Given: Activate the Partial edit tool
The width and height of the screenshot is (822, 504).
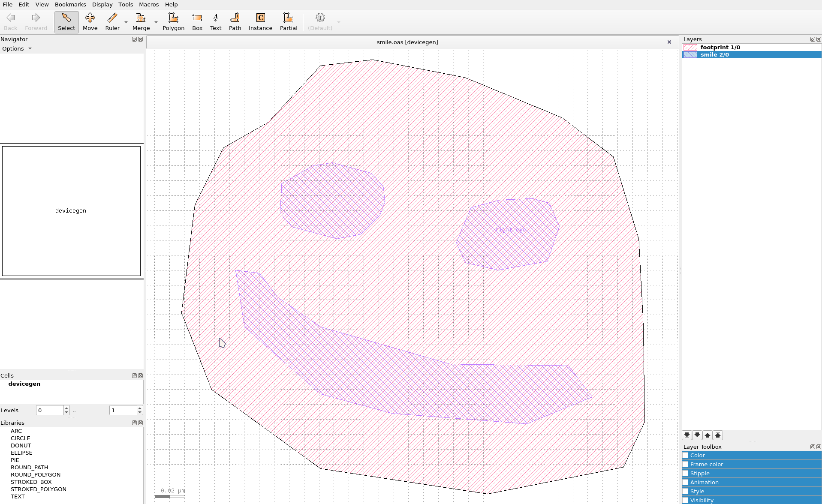Looking at the screenshot, I should tap(288, 21).
